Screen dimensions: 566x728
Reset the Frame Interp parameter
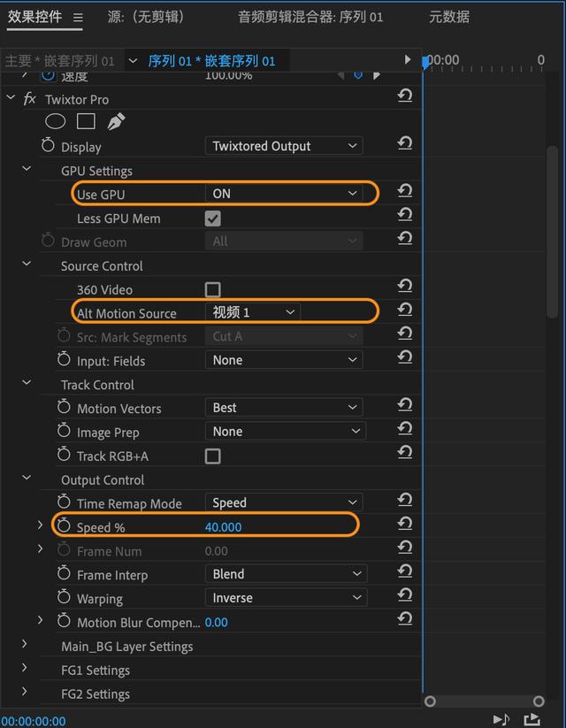[405, 571]
